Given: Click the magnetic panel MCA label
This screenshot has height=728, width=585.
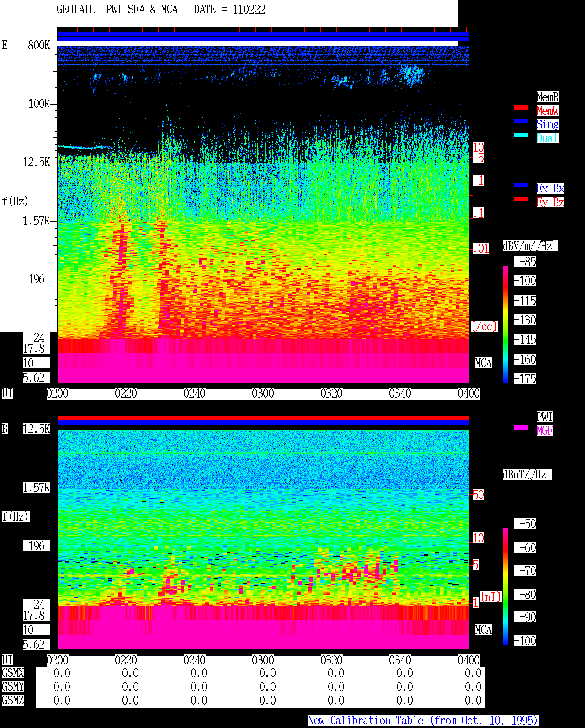Looking at the screenshot, I should click(x=484, y=630).
